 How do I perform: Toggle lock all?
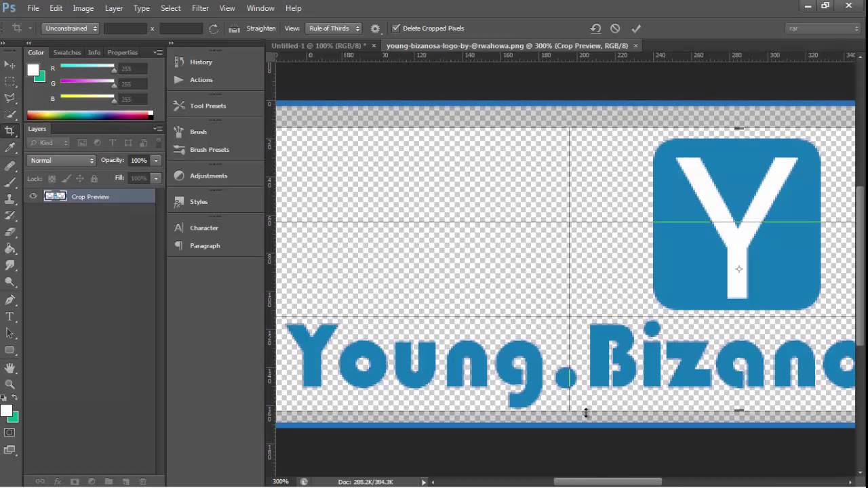pyautogui.click(x=94, y=178)
